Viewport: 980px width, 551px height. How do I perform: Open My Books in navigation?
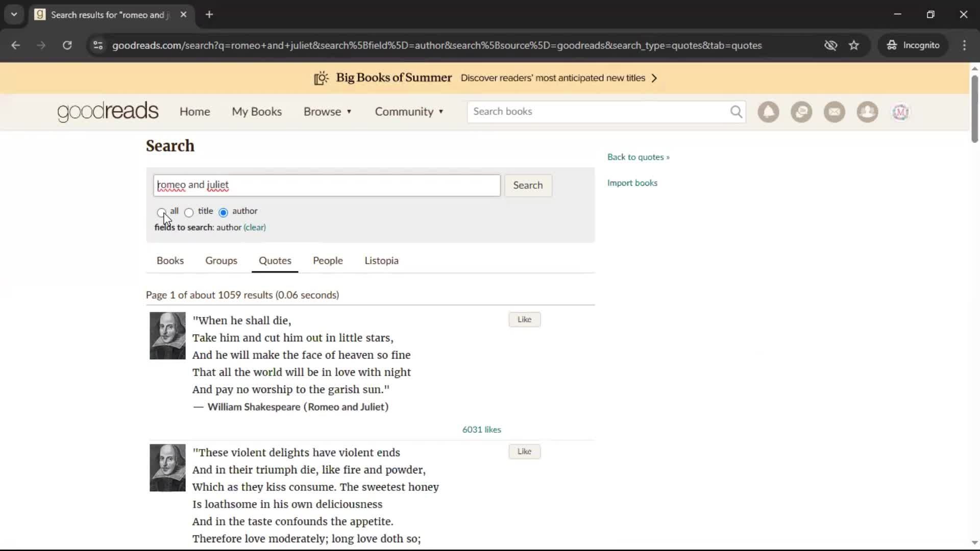click(x=257, y=112)
